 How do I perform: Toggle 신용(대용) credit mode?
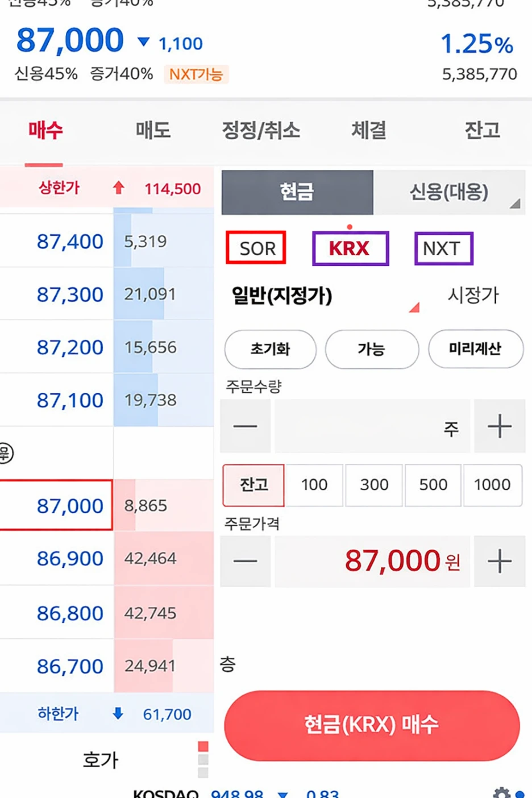pyautogui.click(x=449, y=193)
